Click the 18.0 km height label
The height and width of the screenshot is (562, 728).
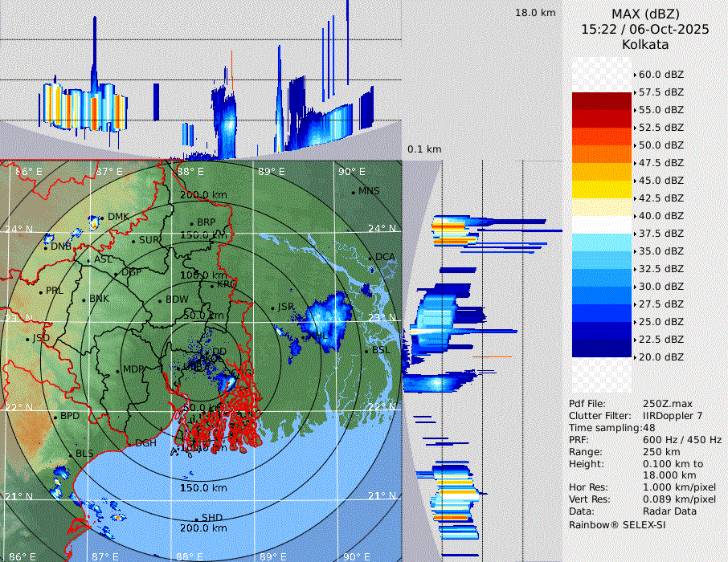[535, 13]
